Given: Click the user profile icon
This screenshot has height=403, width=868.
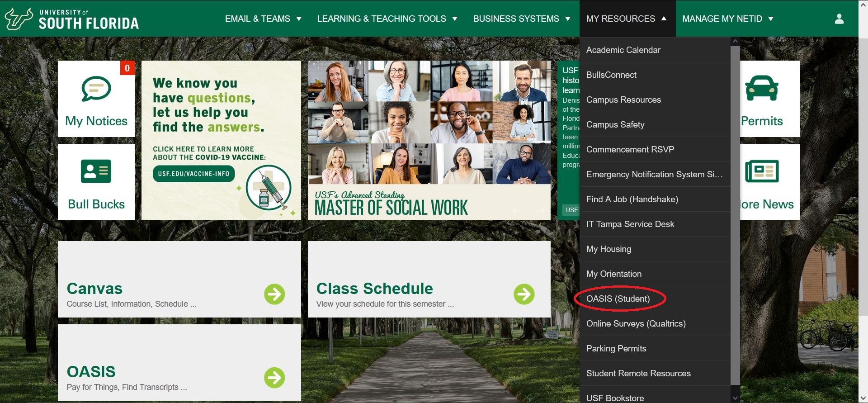Looking at the screenshot, I should coord(839,19).
